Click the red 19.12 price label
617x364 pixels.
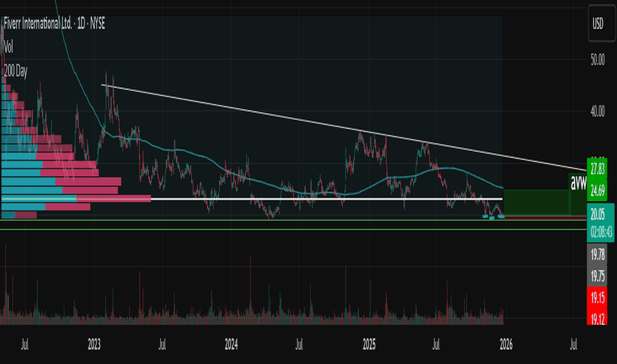tap(598, 320)
